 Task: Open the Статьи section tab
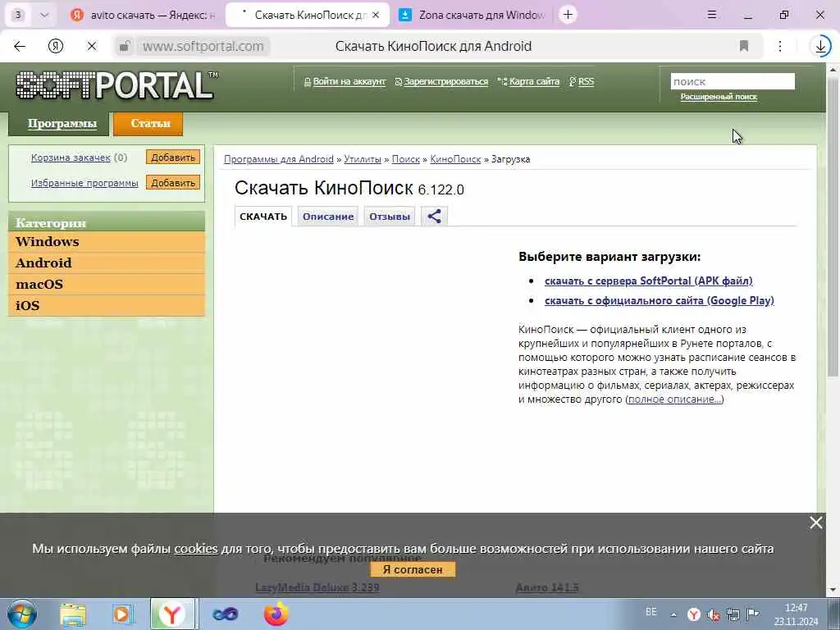(x=149, y=124)
